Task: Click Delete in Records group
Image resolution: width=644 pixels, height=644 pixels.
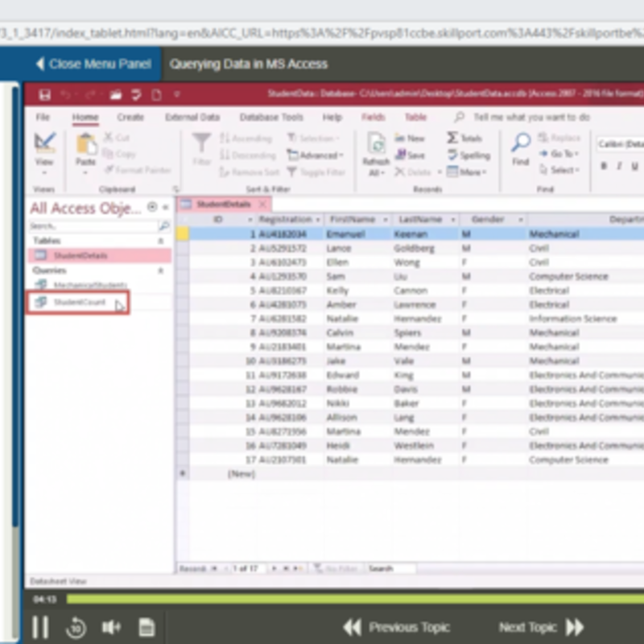Action: click(413, 171)
